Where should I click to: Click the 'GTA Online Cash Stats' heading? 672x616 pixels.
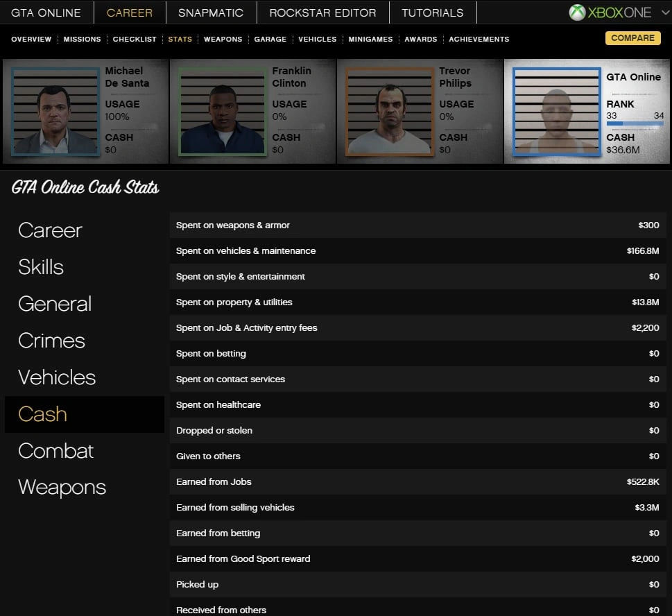(85, 187)
